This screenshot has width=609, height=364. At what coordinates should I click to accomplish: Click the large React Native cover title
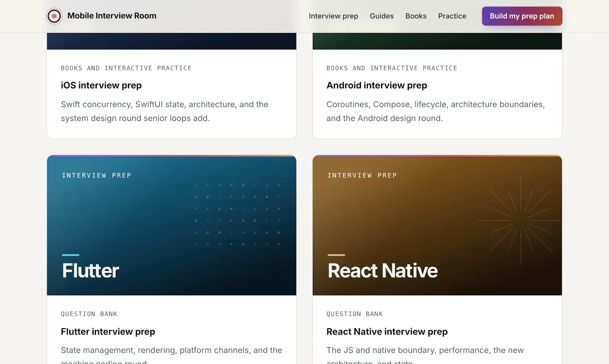pyautogui.click(x=383, y=271)
